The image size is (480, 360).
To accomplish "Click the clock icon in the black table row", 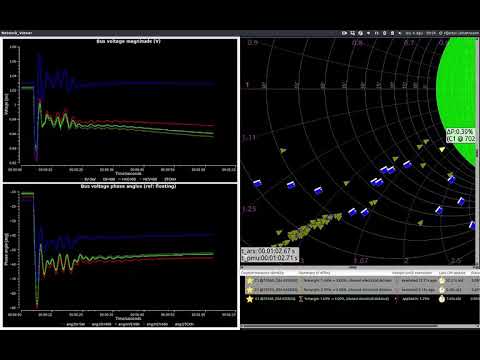I will [x=442, y=299].
